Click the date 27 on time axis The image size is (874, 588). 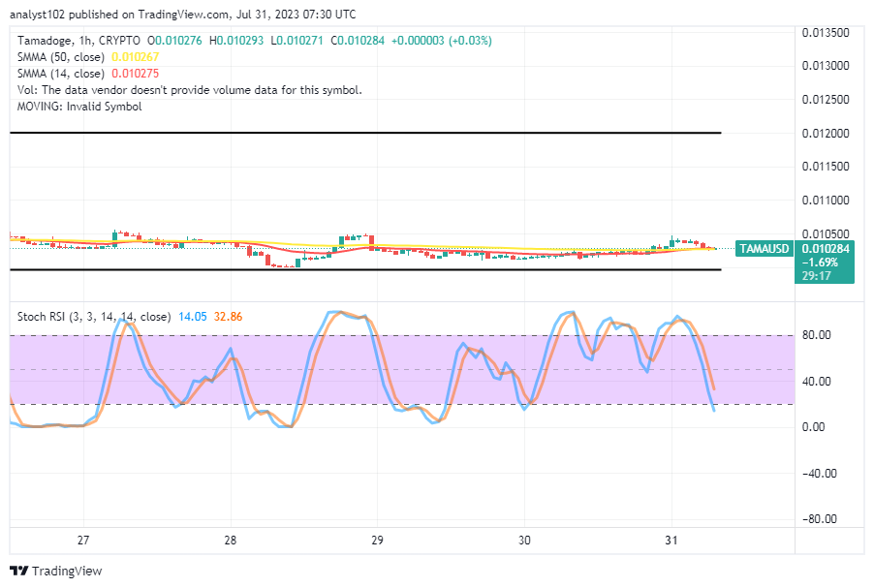pos(83,541)
